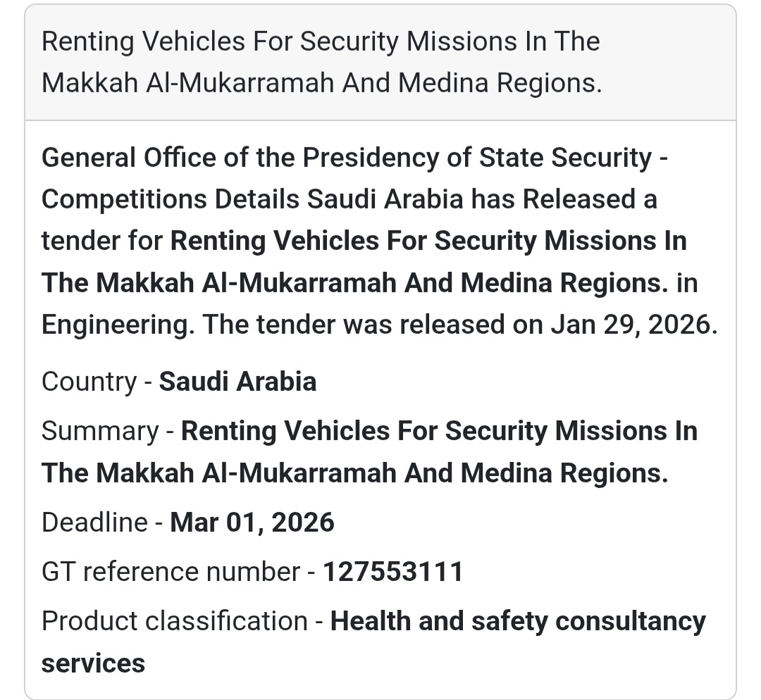Click the word "services" on last line

[x=93, y=663]
